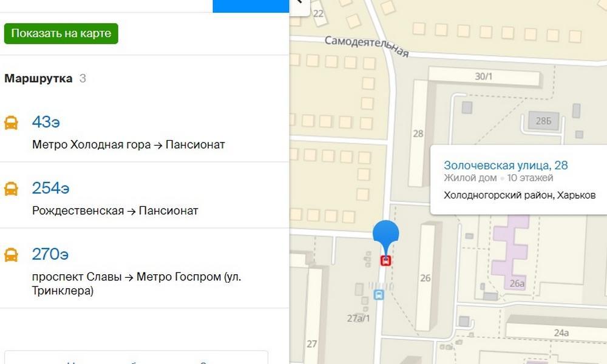This screenshot has width=607, height=364.
Task: Click the green Показать на карте button
Action: tap(61, 33)
